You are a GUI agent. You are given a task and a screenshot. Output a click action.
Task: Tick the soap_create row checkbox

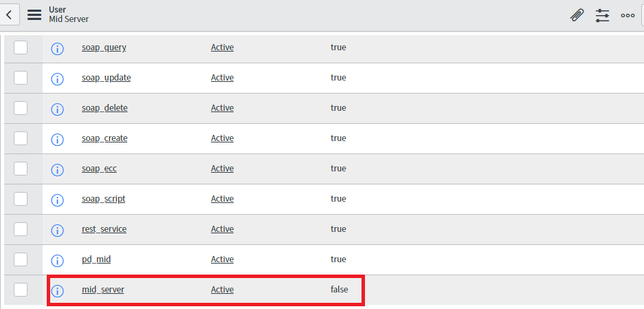click(21, 138)
